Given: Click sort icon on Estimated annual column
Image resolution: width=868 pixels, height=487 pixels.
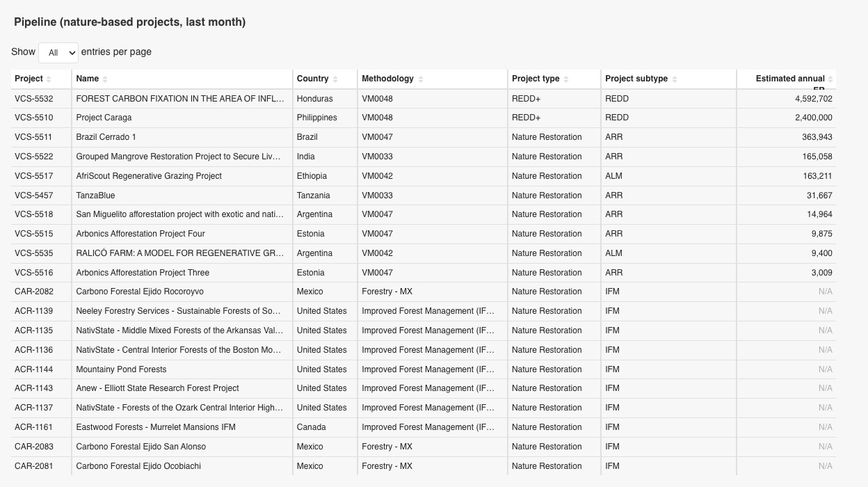Looking at the screenshot, I should tap(830, 79).
